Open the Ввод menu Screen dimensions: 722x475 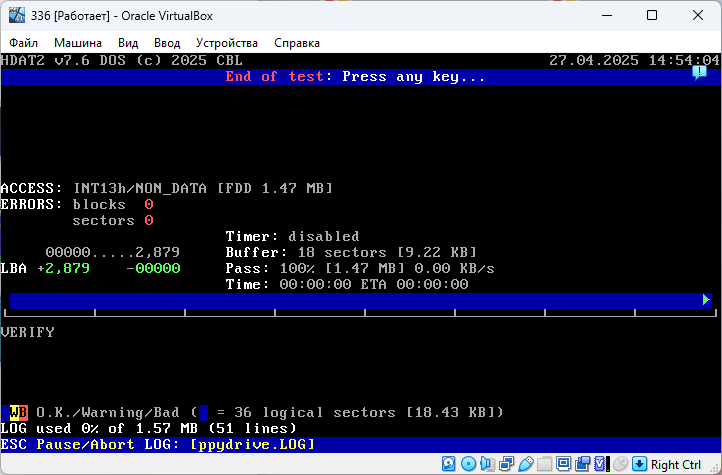[x=167, y=43]
